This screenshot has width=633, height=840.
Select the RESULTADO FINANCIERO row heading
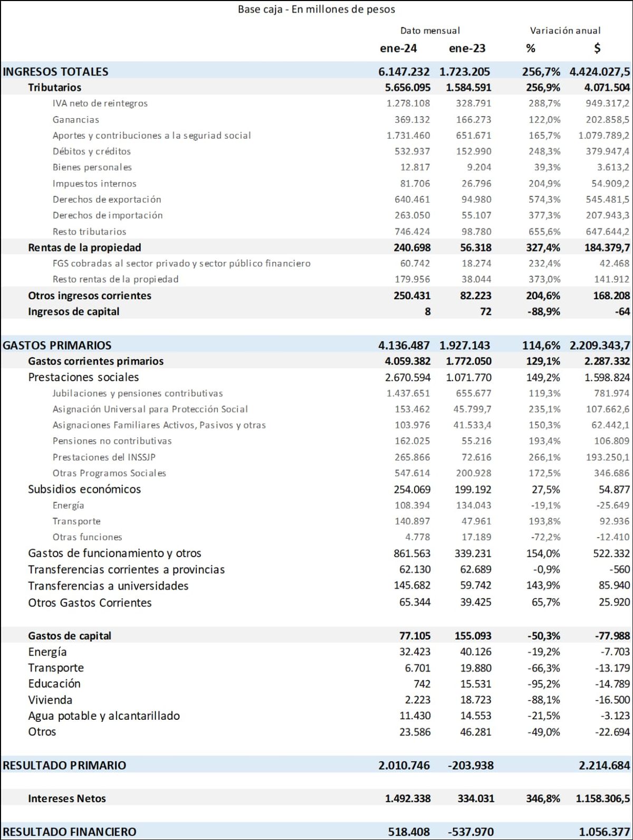point(70,832)
